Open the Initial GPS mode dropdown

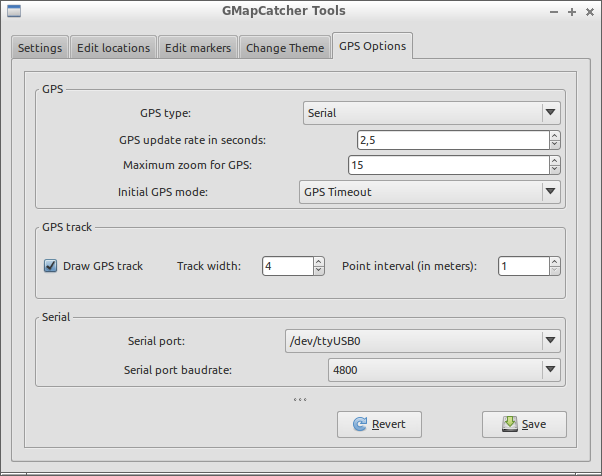(430, 192)
